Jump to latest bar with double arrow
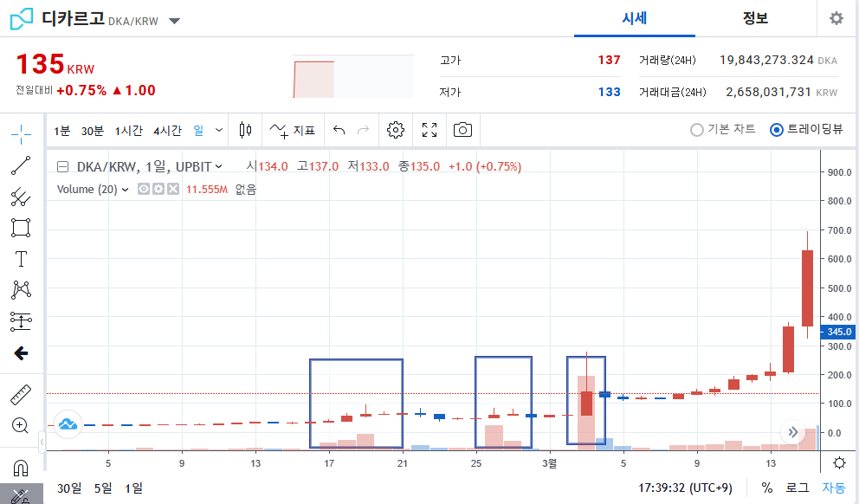This screenshot has width=859, height=504. [x=792, y=432]
